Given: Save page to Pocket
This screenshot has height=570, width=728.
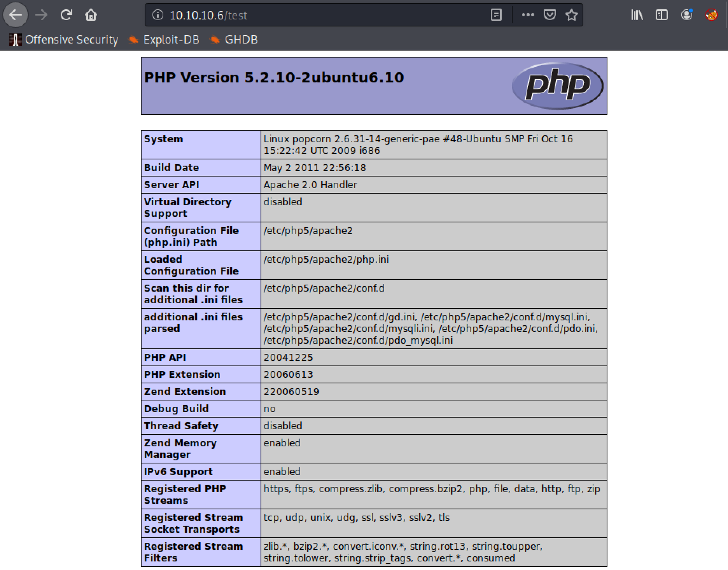Looking at the screenshot, I should 549,15.
